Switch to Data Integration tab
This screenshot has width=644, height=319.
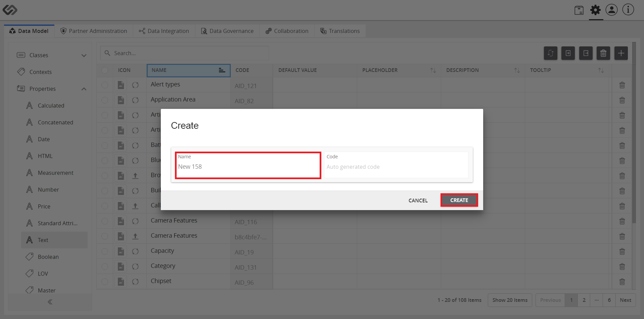[x=164, y=31]
